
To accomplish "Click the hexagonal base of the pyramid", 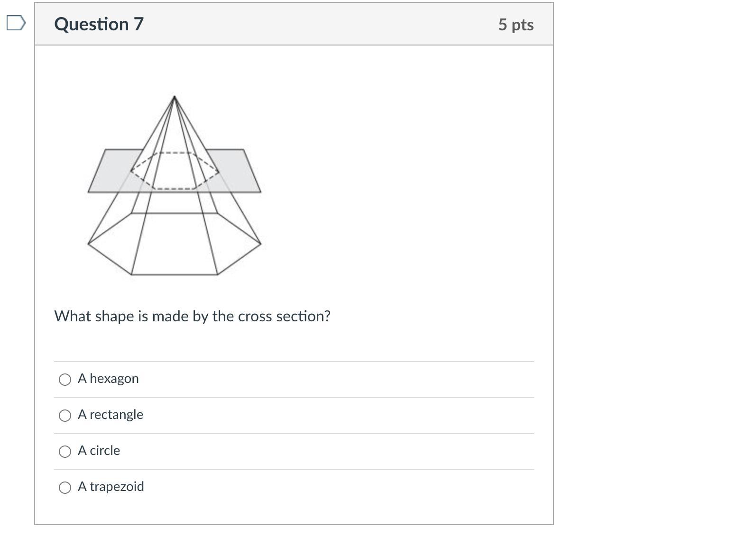I will coord(174,244).
